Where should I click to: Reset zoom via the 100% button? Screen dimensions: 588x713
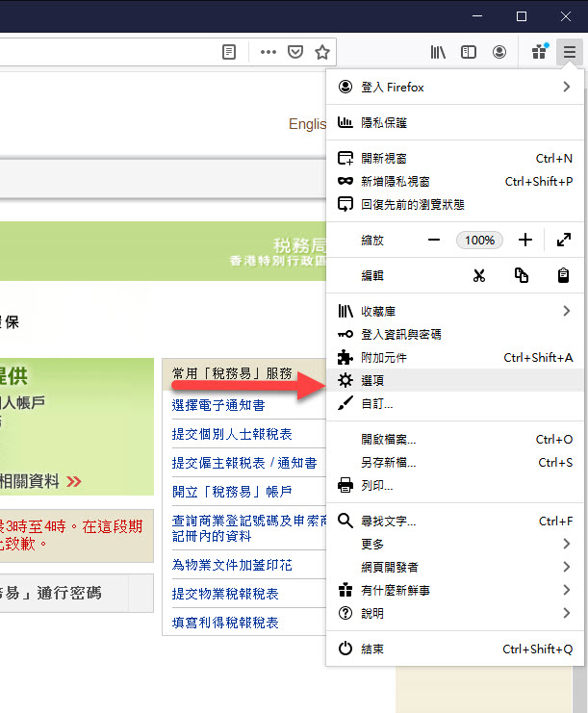[x=480, y=241]
